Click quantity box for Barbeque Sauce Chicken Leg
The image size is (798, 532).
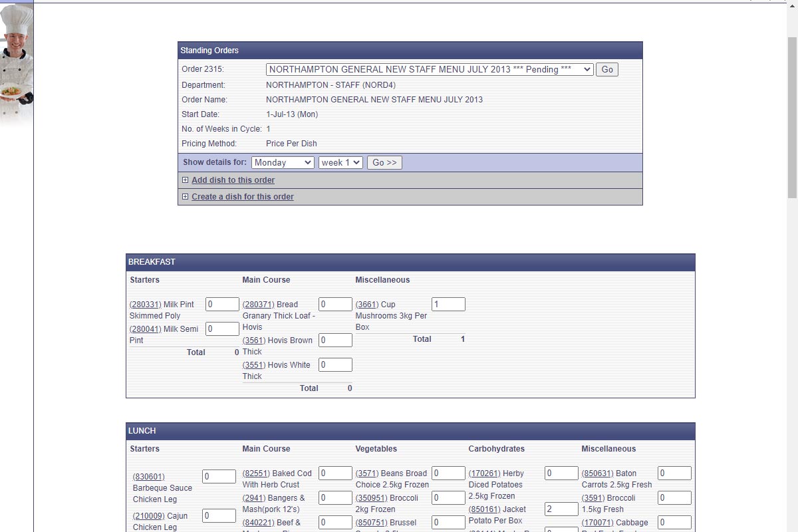(x=219, y=476)
